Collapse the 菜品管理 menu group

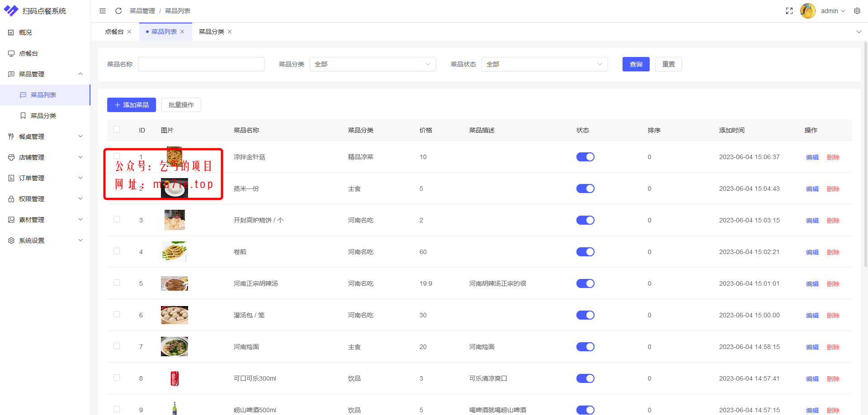80,74
